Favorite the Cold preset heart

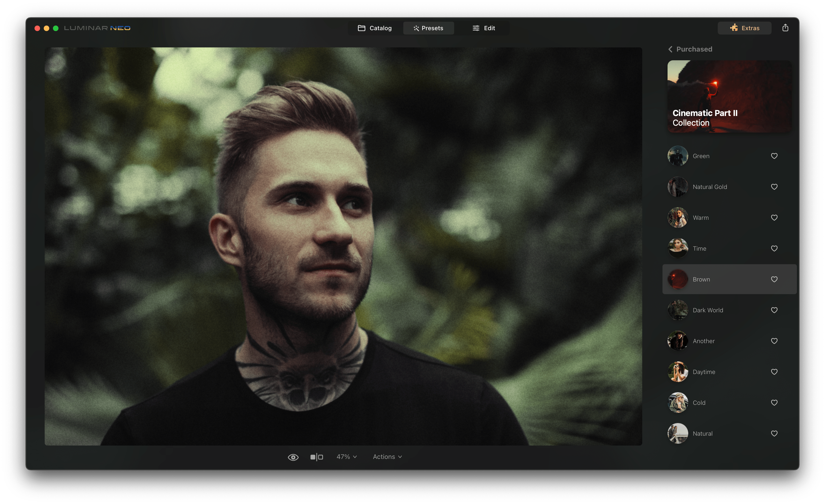point(774,403)
